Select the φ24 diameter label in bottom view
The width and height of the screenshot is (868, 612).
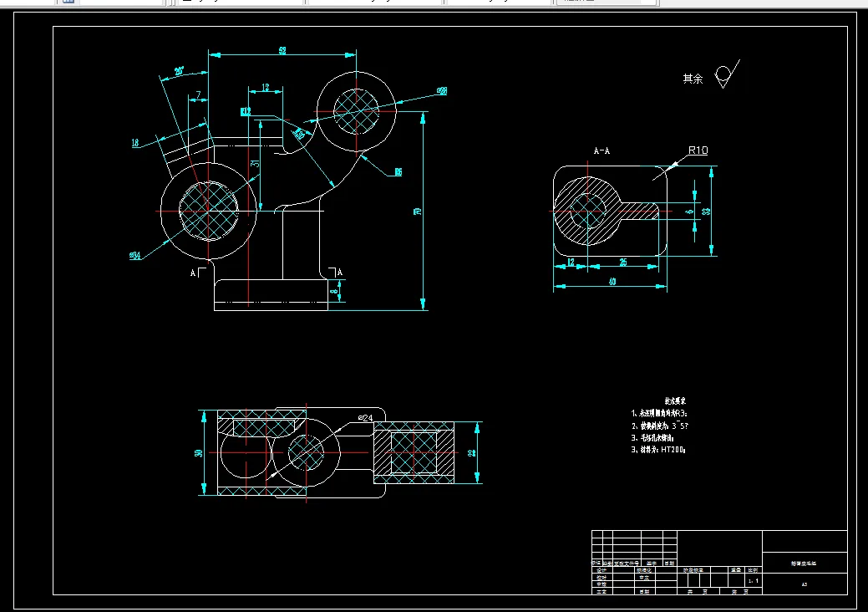click(365, 418)
